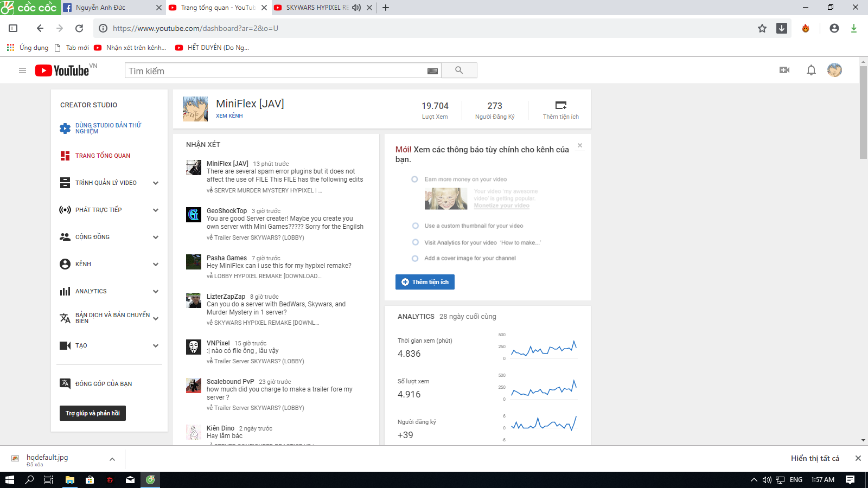Viewport: 868px width, 488px height.
Task: Click the search magnifier button
Action: pyautogui.click(x=459, y=70)
